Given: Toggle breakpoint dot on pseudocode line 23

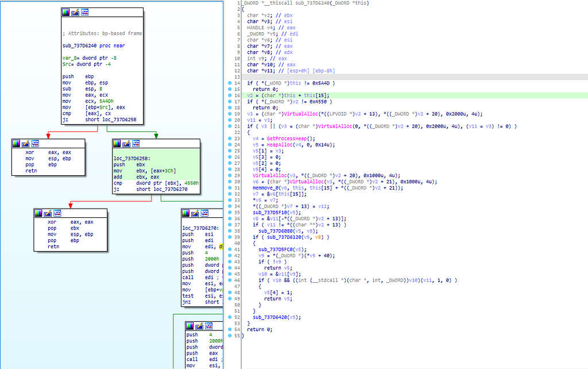Looking at the screenshot, I should tap(230, 139).
